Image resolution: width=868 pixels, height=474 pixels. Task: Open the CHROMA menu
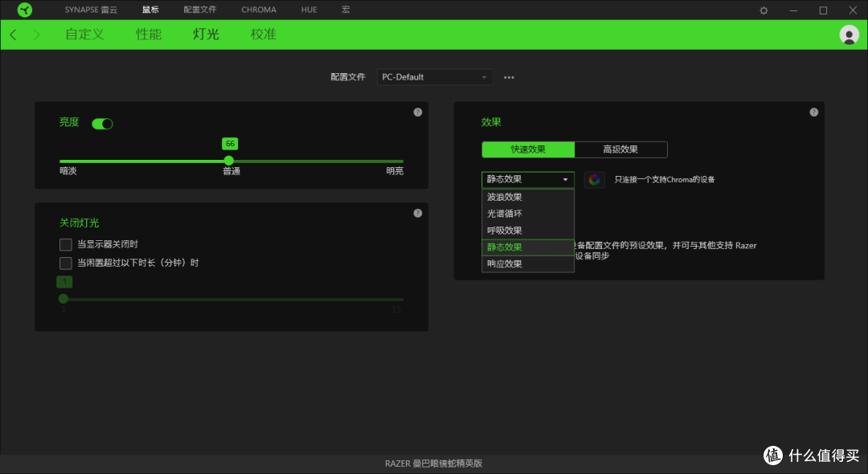(259, 10)
